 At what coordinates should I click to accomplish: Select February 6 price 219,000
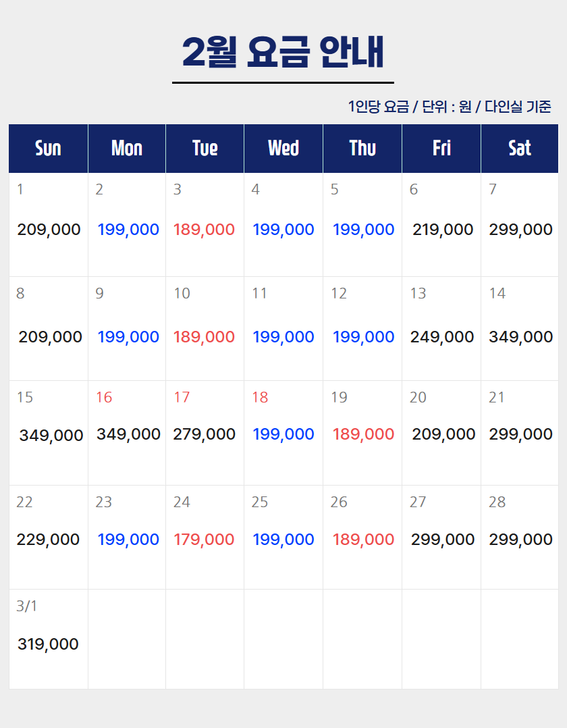443,230
